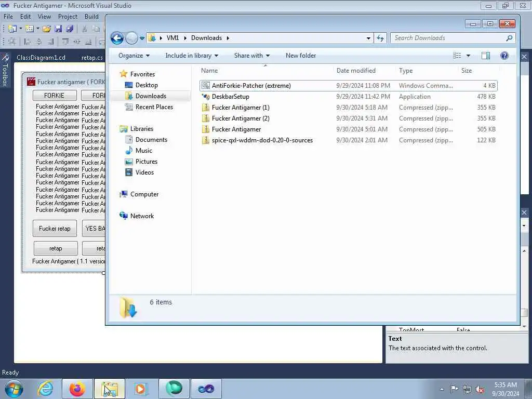Viewport: 532px width, 399px height.
Task: Click the Add New Item icon in Visual Studio
Action: tap(30, 29)
